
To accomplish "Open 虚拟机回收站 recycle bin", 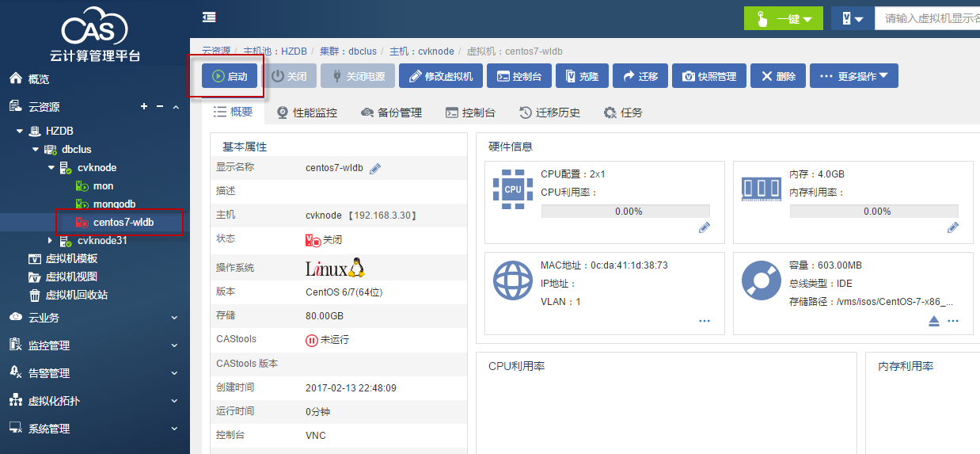I will [76, 295].
